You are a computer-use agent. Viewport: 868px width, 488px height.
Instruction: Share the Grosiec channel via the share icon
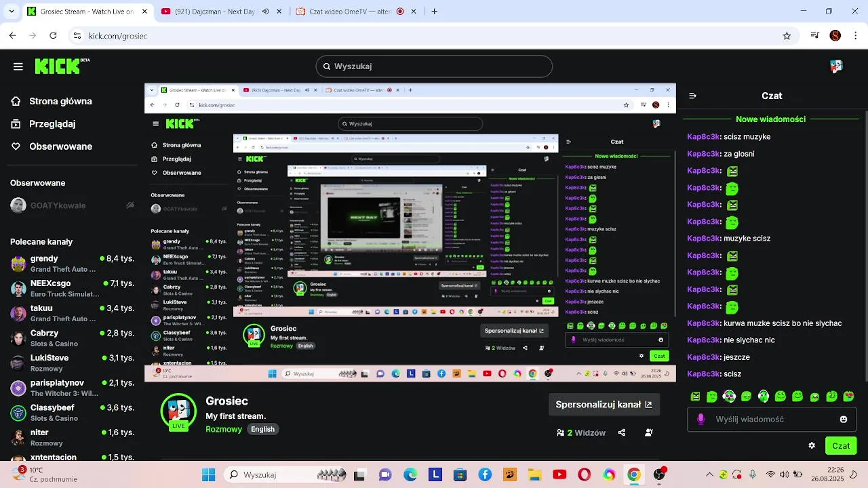[622, 432]
